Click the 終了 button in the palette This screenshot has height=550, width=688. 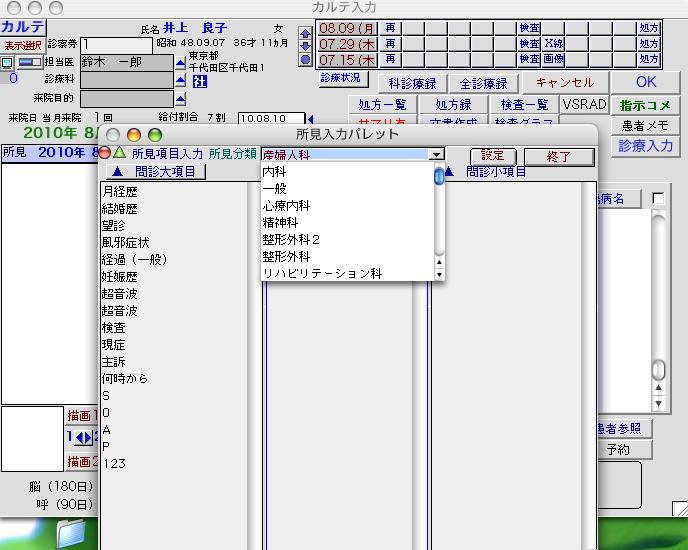(x=559, y=157)
